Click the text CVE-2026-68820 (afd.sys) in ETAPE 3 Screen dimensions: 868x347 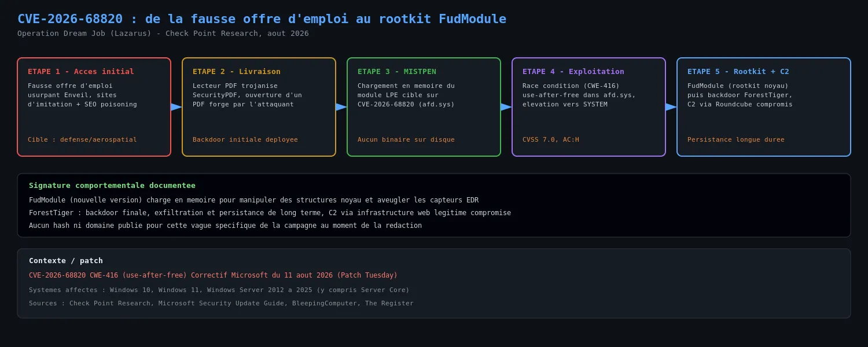[406, 104]
